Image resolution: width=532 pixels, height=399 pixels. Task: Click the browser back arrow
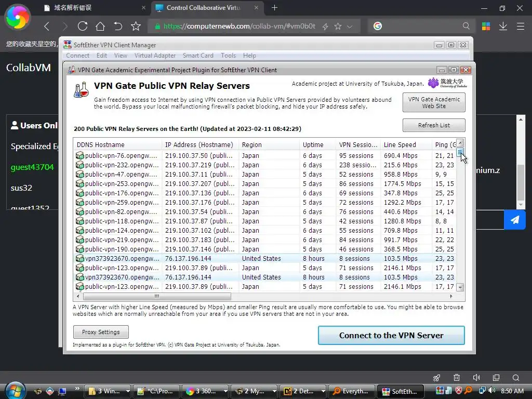tap(47, 26)
